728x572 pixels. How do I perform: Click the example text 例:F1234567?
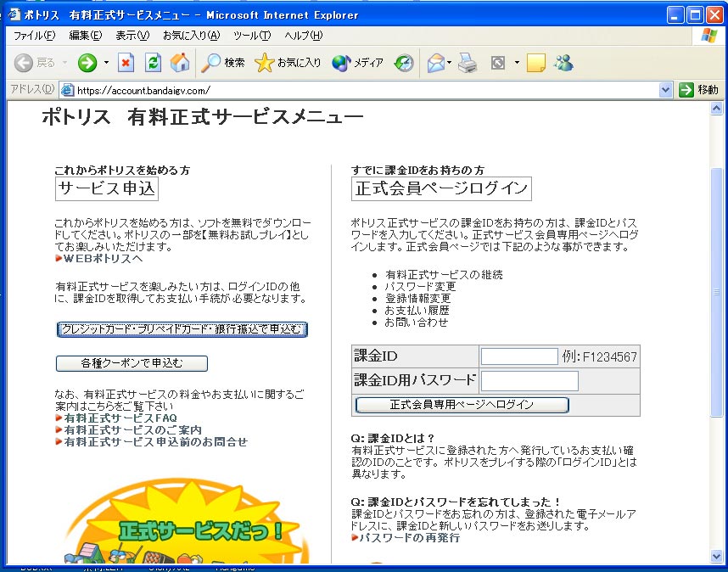click(x=599, y=356)
